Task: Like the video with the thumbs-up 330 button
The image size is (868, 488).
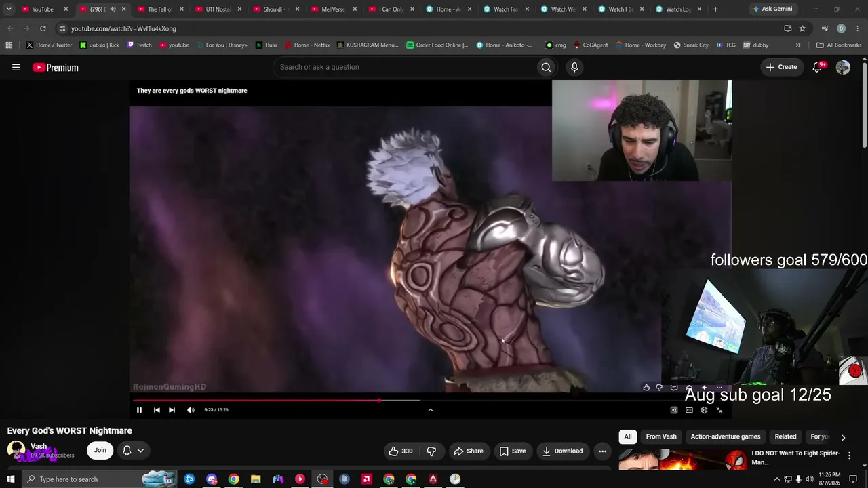Action: point(401,451)
